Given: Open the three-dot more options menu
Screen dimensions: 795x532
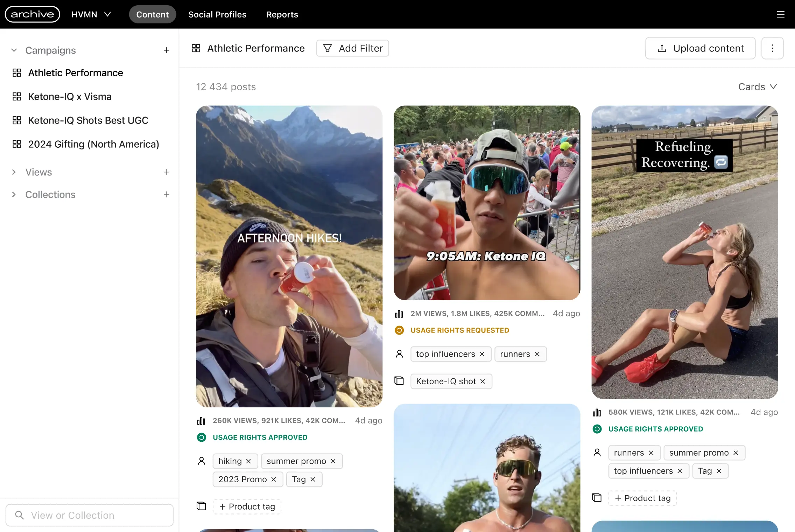Looking at the screenshot, I should click(x=772, y=48).
